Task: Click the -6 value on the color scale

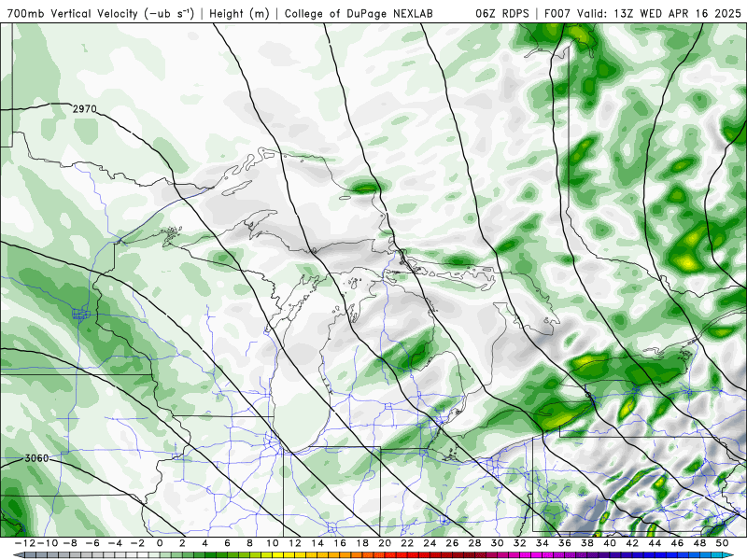Action: (92, 543)
